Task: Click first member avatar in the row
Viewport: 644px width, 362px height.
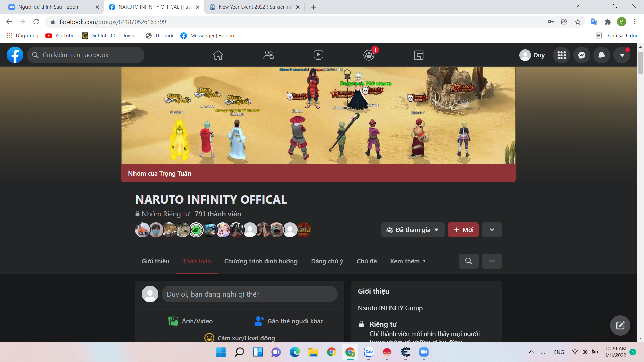Action: tap(142, 230)
